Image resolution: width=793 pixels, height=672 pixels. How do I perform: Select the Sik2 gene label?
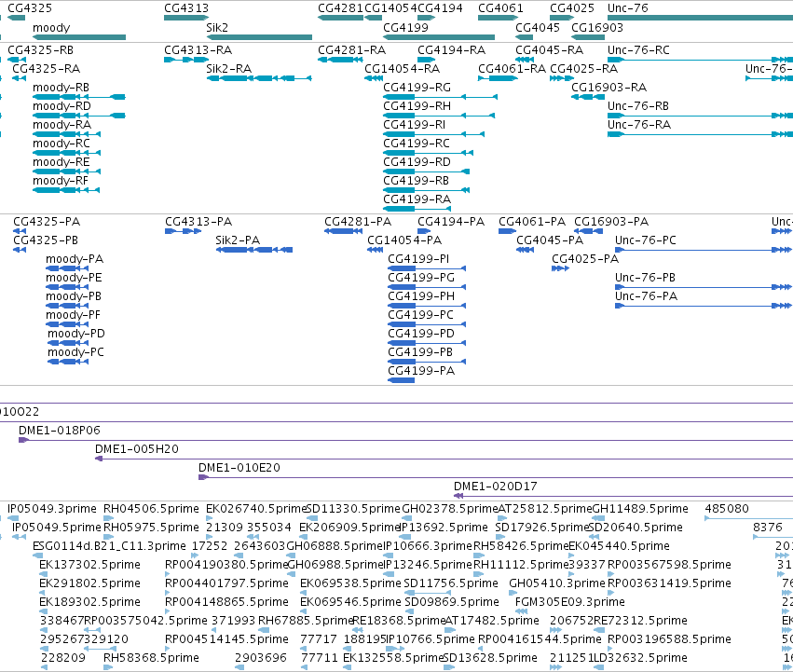point(217,28)
